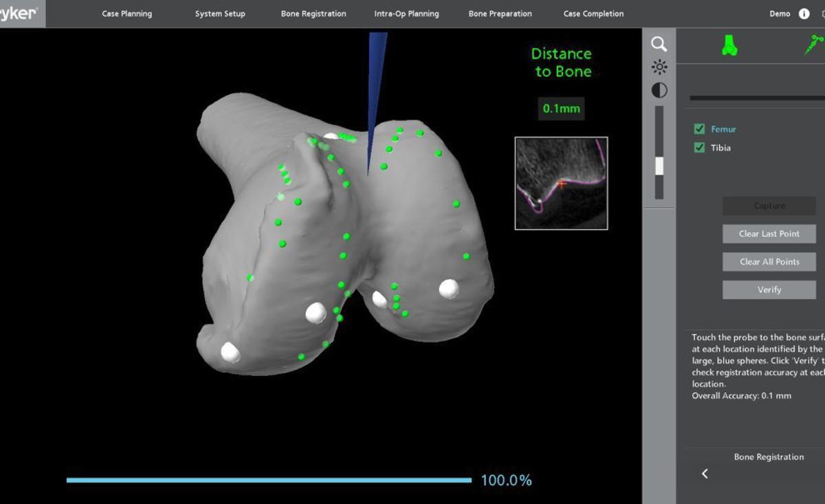This screenshot has height=504, width=825.
Task: Open the Bone Preparation tab
Action: (x=500, y=14)
